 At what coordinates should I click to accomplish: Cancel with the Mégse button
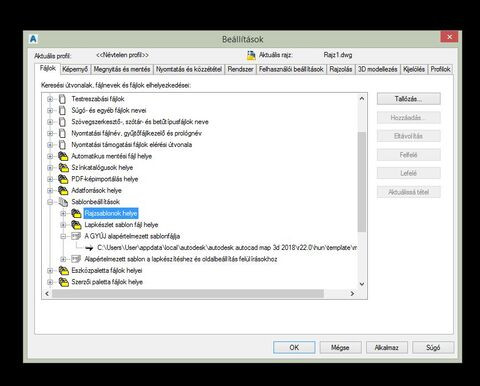coord(340,347)
